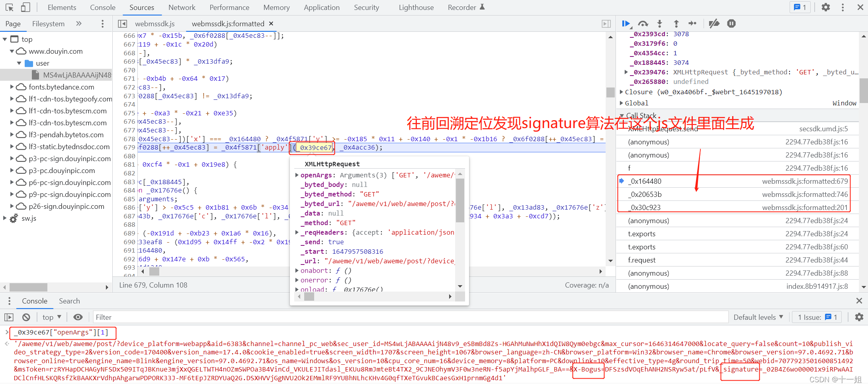Toggle Deactivate breakpoints button
Image resolution: width=868 pixels, height=387 pixels.
[714, 24]
